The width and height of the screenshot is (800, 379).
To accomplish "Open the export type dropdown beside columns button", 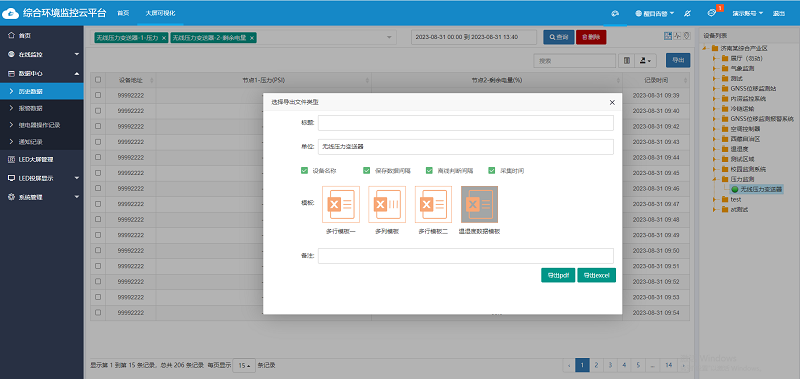I will click(x=645, y=61).
